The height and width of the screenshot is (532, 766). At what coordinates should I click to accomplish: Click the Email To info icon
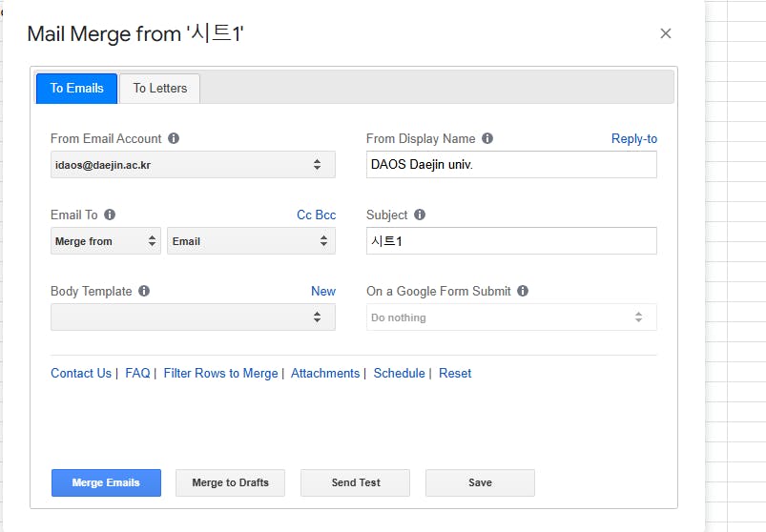point(110,215)
